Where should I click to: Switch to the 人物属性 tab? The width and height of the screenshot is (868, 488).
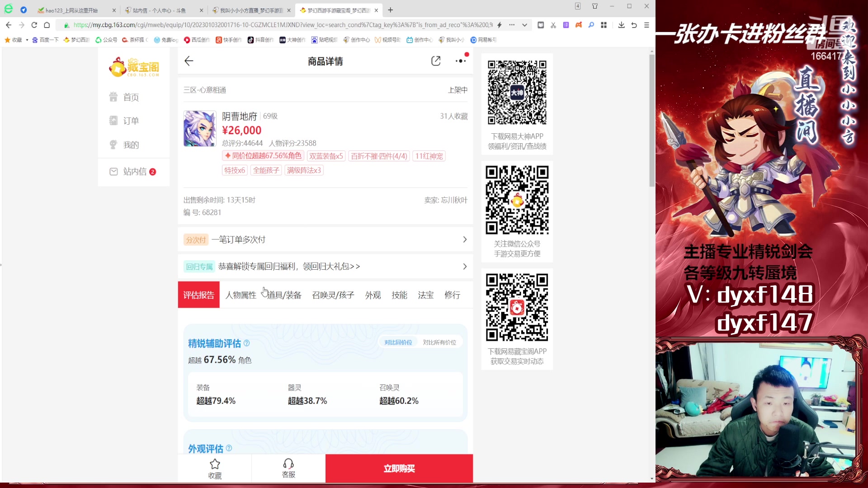(241, 295)
